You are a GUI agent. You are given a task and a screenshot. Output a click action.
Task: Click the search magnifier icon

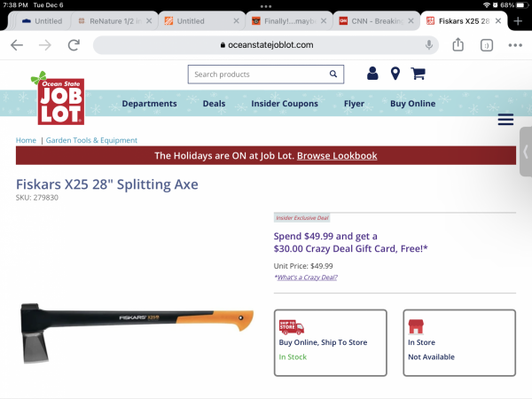(x=333, y=74)
